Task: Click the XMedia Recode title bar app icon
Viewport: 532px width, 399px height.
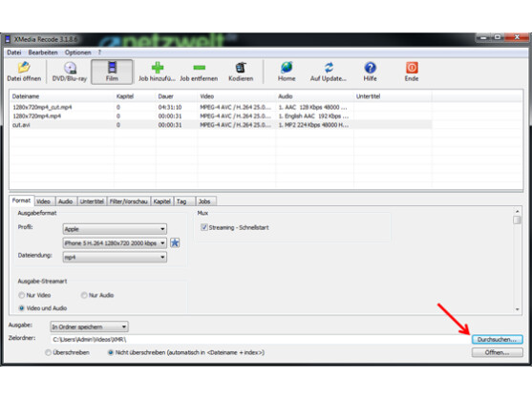Action: pos(8,39)
